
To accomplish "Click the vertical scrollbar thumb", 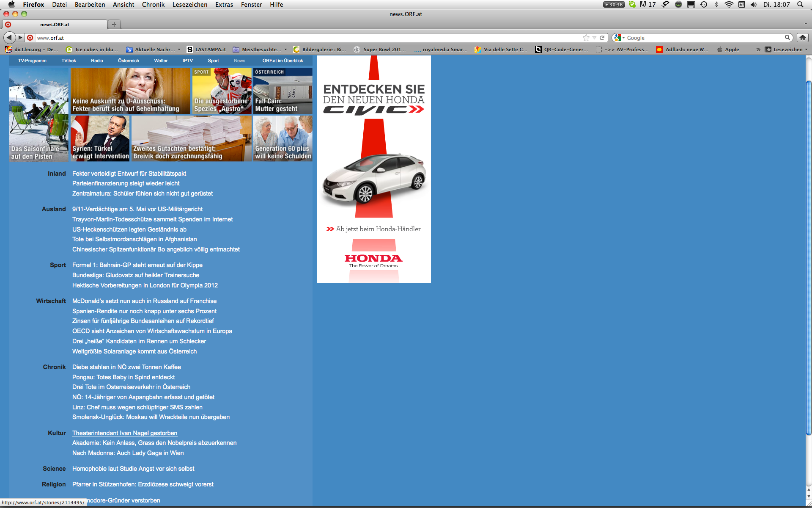I will tap(809, 257).
